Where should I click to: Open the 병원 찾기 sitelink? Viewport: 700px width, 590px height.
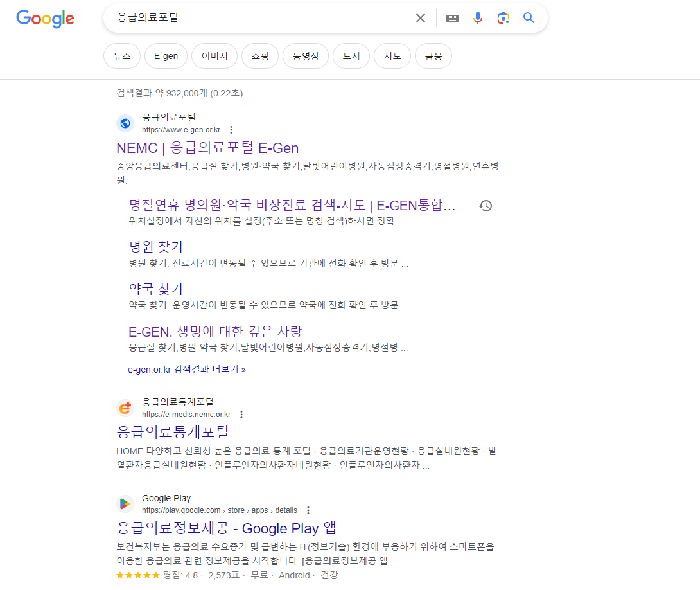pos(156,247)
